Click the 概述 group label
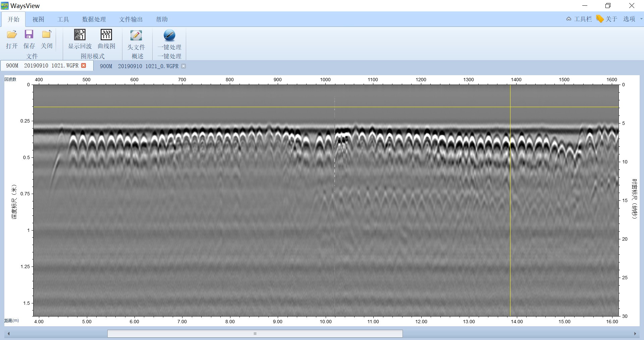644x340 pixels. pos(138,56)
